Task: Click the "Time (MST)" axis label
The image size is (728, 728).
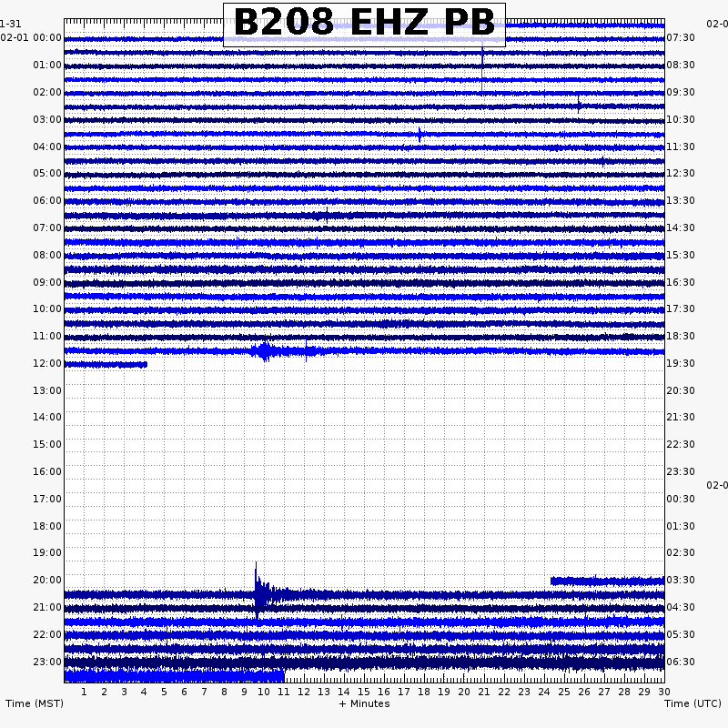Action: pyautogui.click(x=35, y=703)
